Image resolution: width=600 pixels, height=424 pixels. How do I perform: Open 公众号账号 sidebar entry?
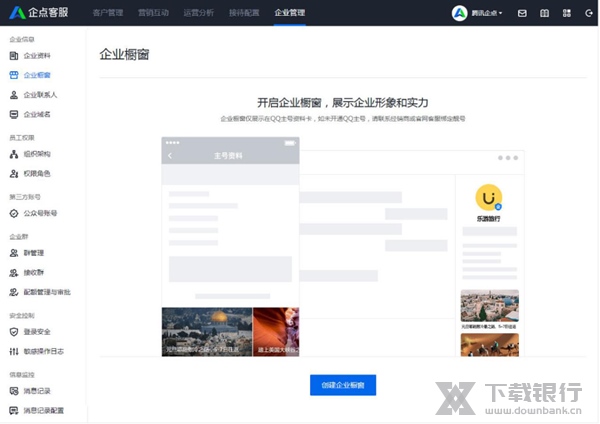[x=40, y=214]
